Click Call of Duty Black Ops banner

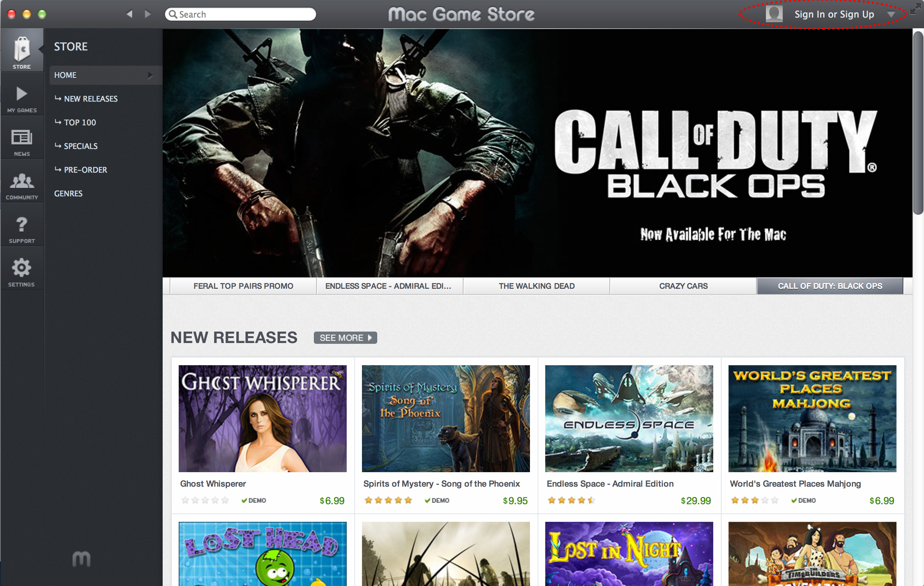(537, 153)
